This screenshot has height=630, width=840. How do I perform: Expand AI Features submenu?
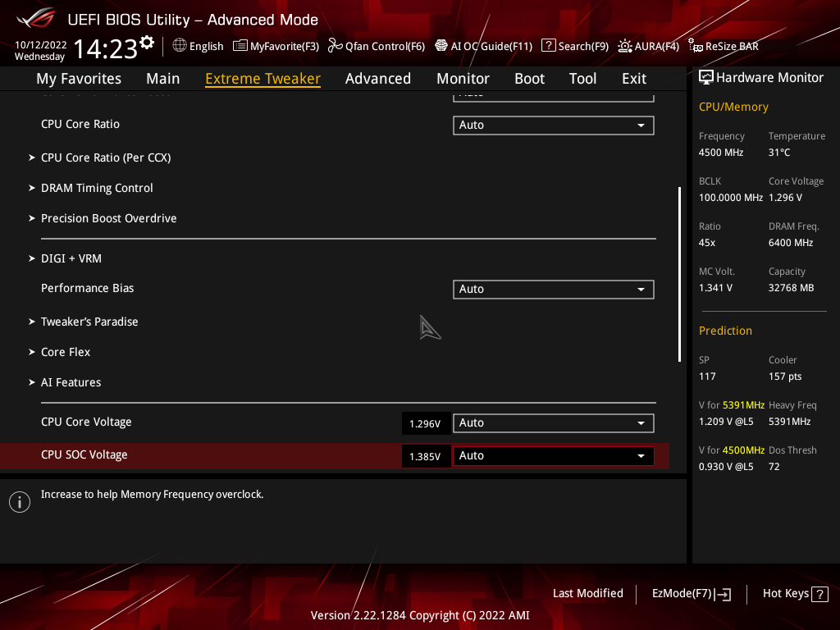(x=71, y=382)
